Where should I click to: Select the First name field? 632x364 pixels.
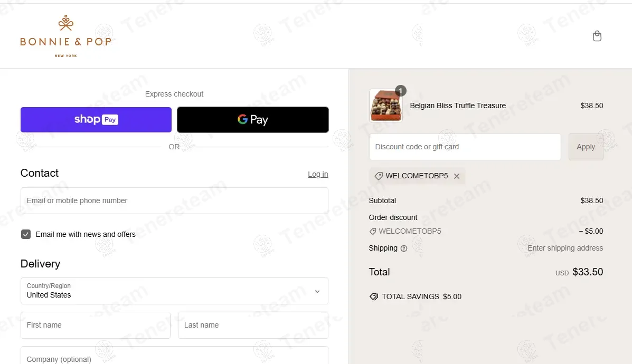tap(96, 325)
